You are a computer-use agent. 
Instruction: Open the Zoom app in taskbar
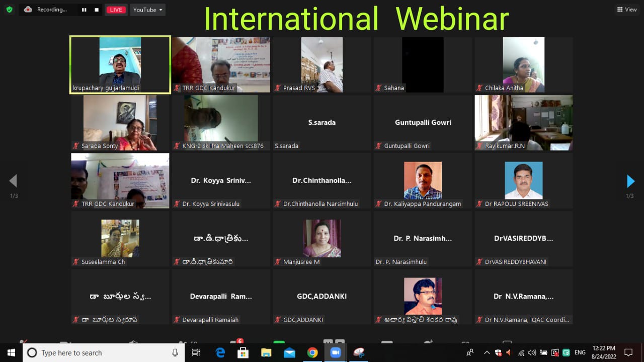[336, 352]
